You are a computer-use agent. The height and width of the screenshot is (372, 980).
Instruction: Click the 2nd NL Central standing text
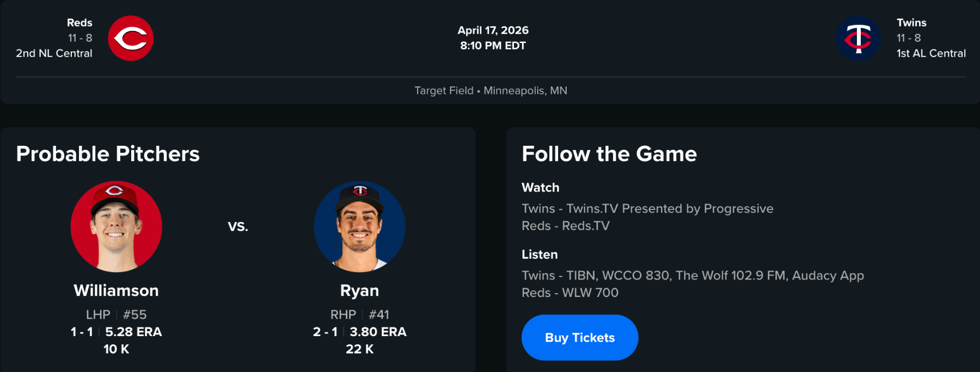click(x=54, y=53)
